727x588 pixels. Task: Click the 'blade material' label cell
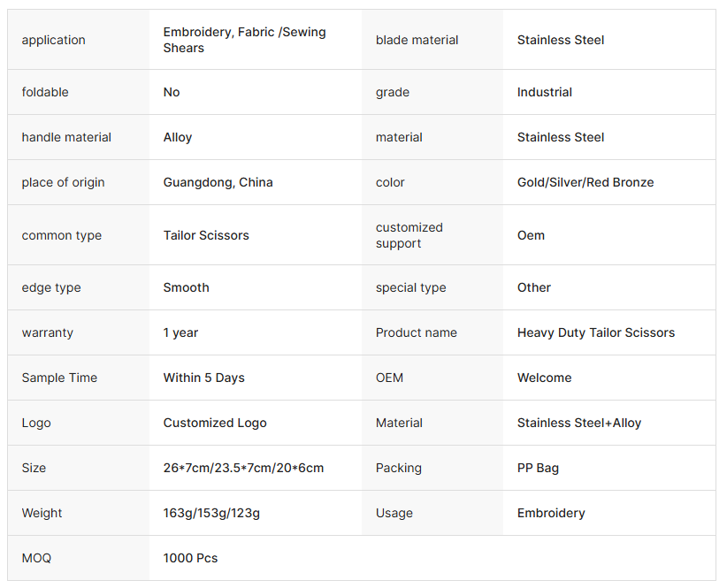[x=417, y=40]
